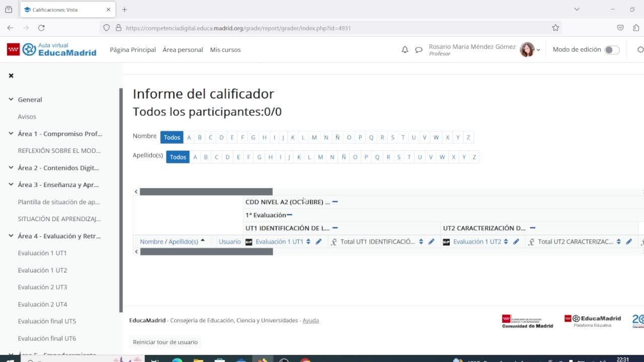Go to Página Principal
Image resolution: width=644 pixels, height=362 pixels.
[x=133, y=50]
